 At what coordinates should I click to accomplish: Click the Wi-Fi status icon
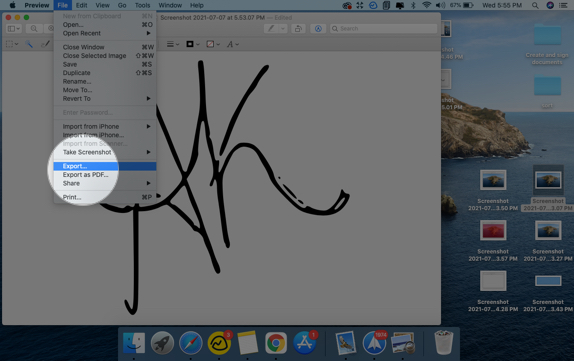click(x=426, y=5)
